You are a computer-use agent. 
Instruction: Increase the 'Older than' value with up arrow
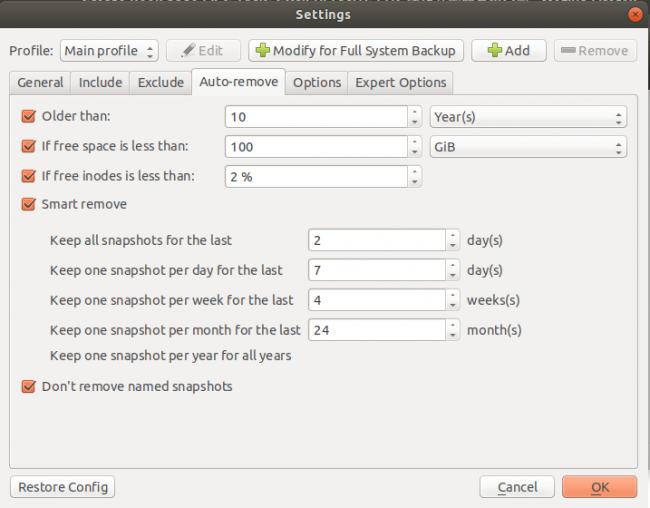415,111
